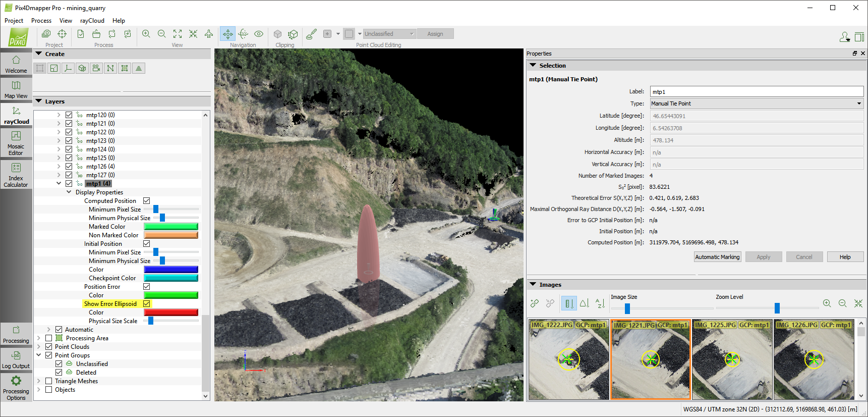The height and width of the screenshot is (417, 868).
Task: Click the Help button in Properties
Action: tap(845, 257)
